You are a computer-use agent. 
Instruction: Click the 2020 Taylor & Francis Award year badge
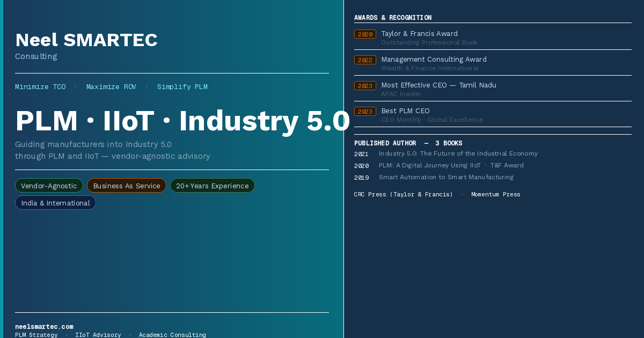click(x=365, y=34)
